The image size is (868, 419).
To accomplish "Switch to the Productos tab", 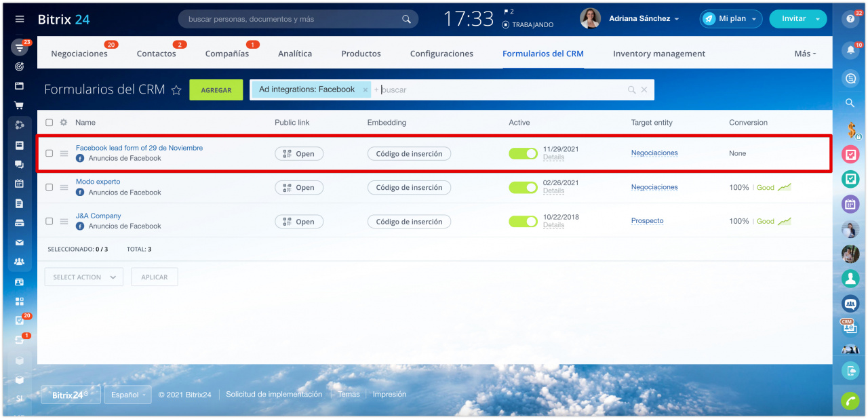I will click(x=361, y=54).
